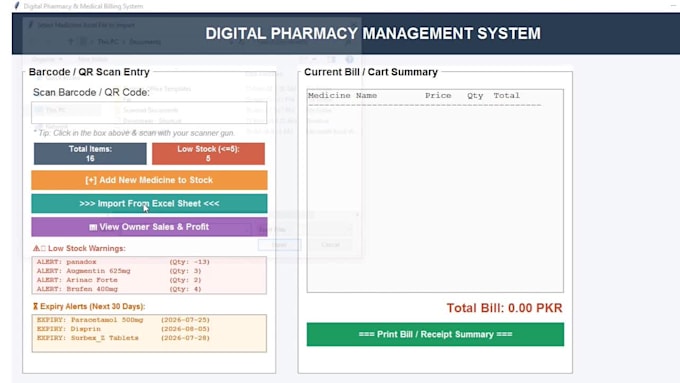This screenshot has width=680, height=383.
Task: Select the Arinac Forte alert row
Action: click(119, 280)
